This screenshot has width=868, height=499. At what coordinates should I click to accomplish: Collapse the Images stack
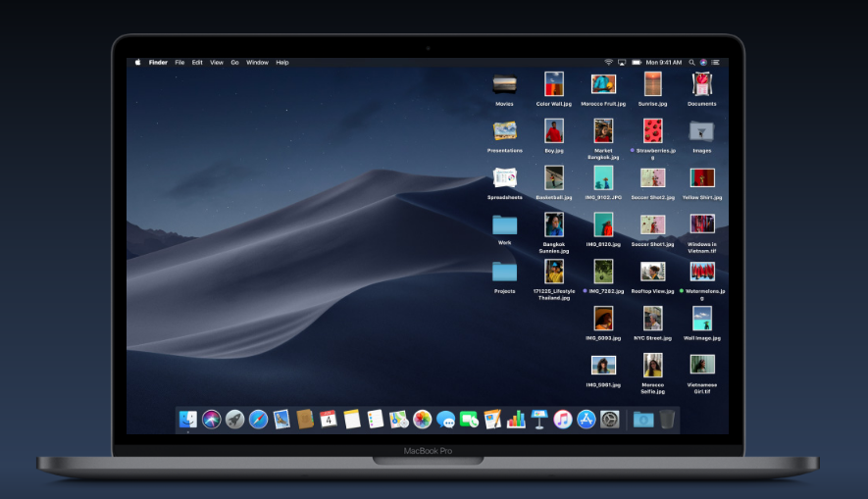tap(701, 131)
